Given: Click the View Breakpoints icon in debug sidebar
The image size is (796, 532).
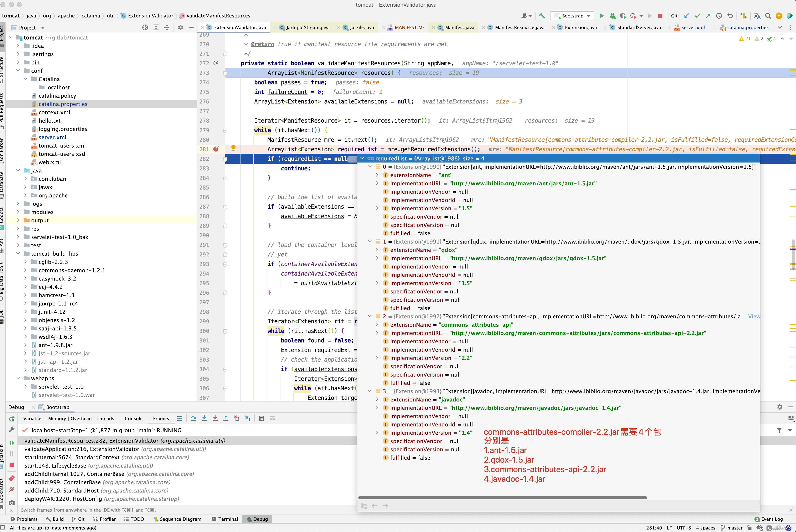Looking at the screenshot, I should click(11, 478).
